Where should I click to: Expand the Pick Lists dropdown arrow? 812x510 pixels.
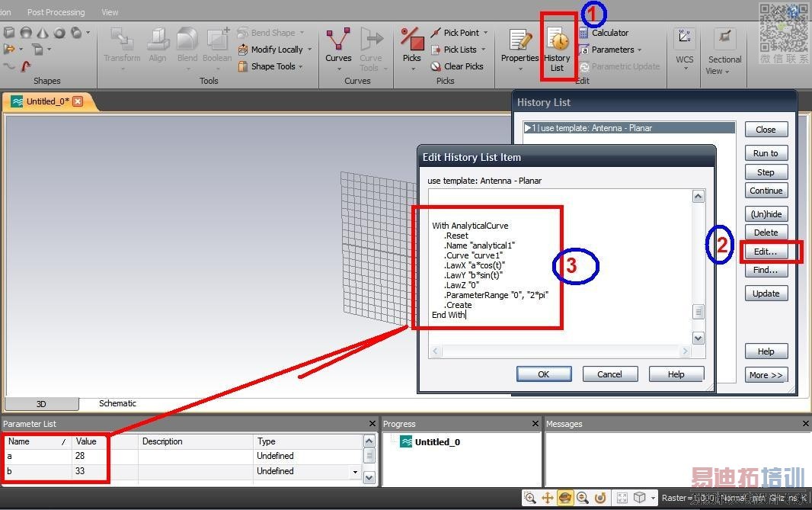[x=483, y=50]
